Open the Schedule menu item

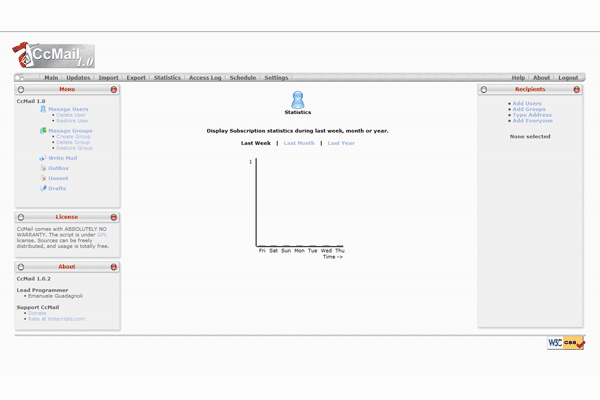point(243,77)
